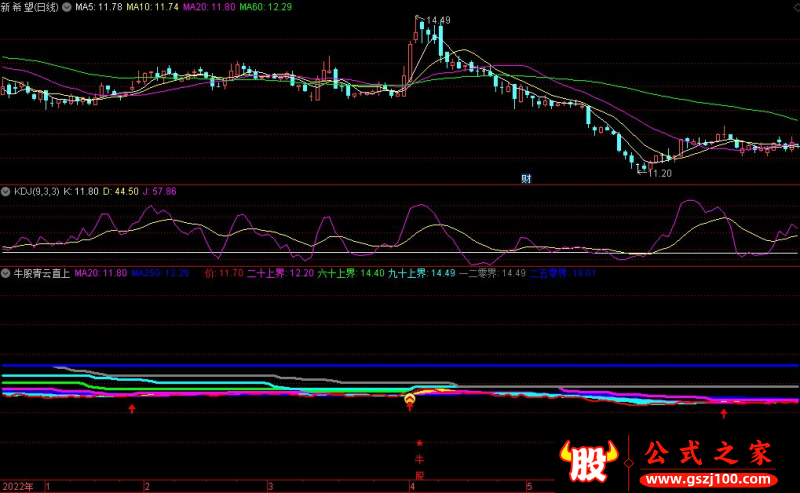The width and height of the screenshot is (800, 493).
Task: Click the 财 financial marker icon
Action: [526, 179]
